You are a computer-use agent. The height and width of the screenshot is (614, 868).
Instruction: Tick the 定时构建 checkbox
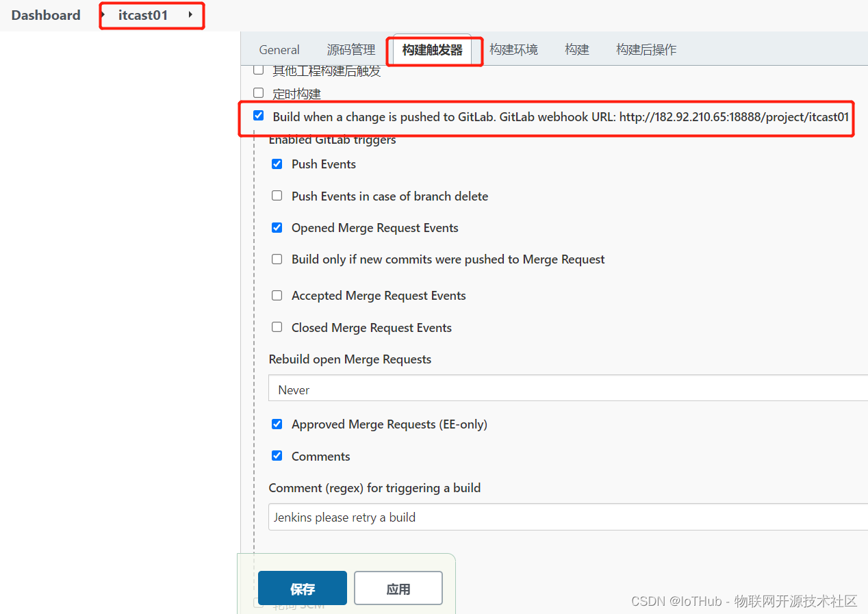258,92
